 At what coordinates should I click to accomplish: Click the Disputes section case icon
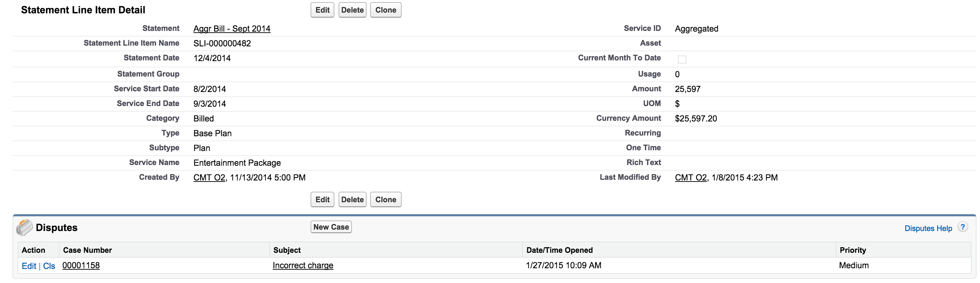24,228
